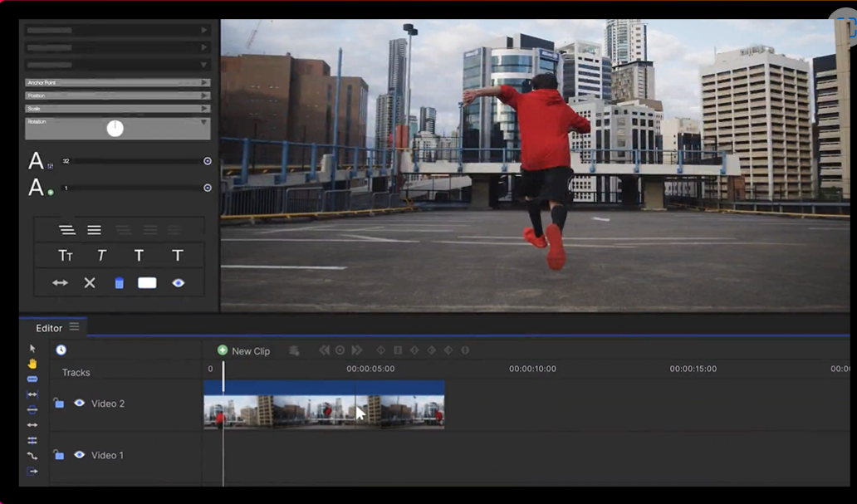This screenshot has width=857, height=504.
Task: Collapse the third blurred panel row
Action: click(203, 65)
